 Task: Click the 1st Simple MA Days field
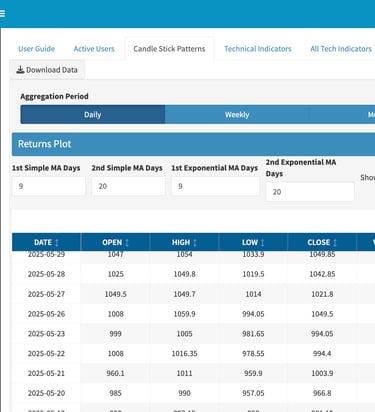[x=49, y=186]
